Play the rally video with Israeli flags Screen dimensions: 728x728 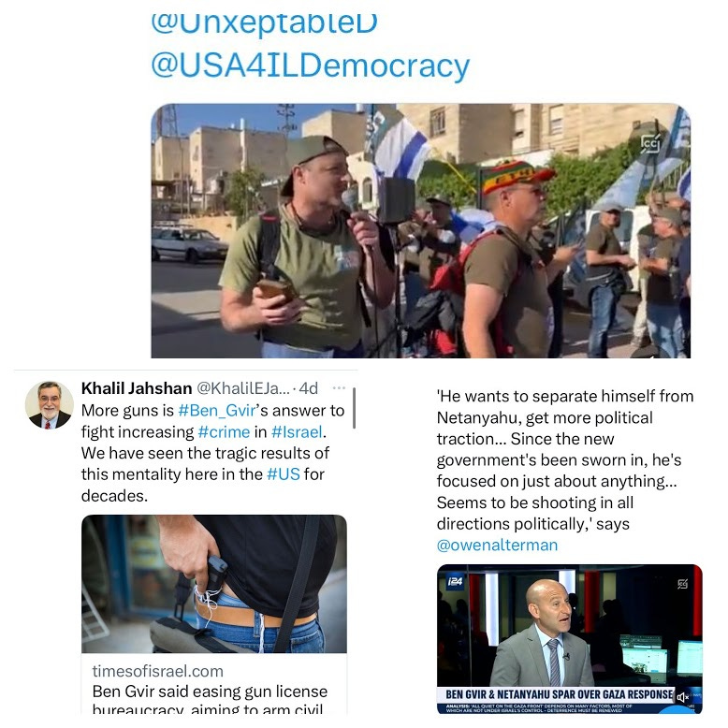421,231
